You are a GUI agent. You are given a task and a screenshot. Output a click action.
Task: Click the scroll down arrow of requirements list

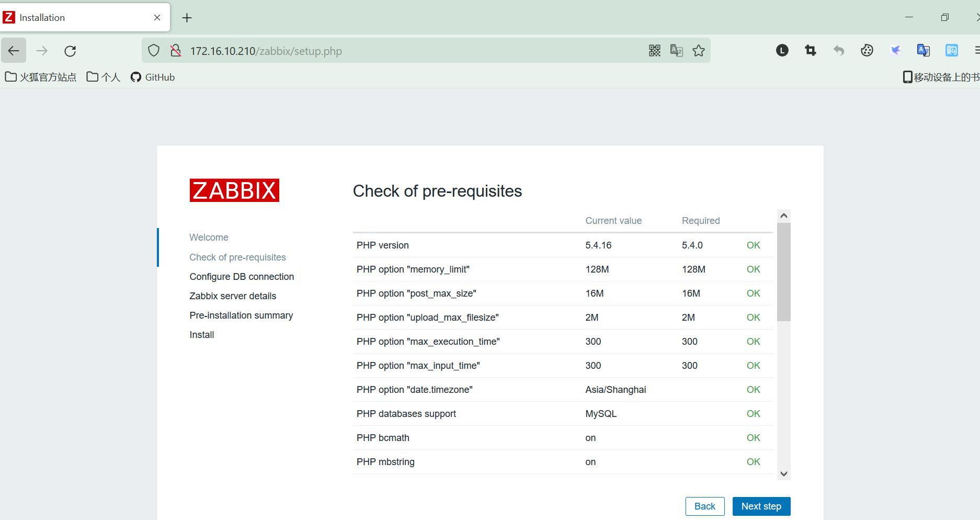point(783,473)
